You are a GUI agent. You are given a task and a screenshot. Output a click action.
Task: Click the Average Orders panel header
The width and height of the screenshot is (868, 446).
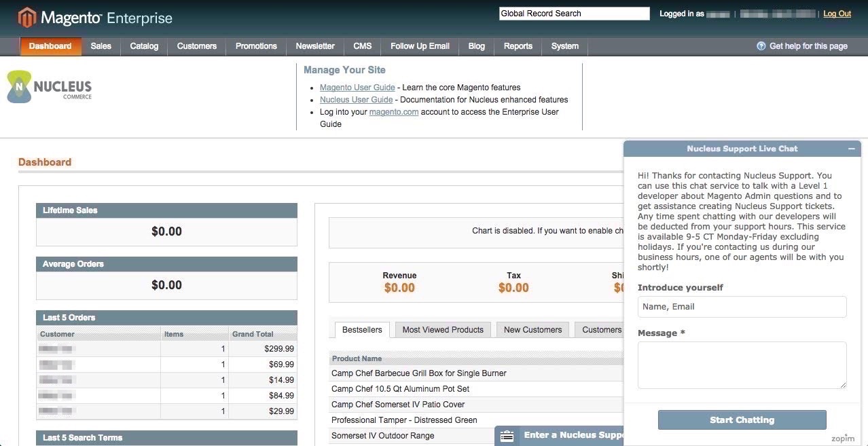(x=166, y=264)
